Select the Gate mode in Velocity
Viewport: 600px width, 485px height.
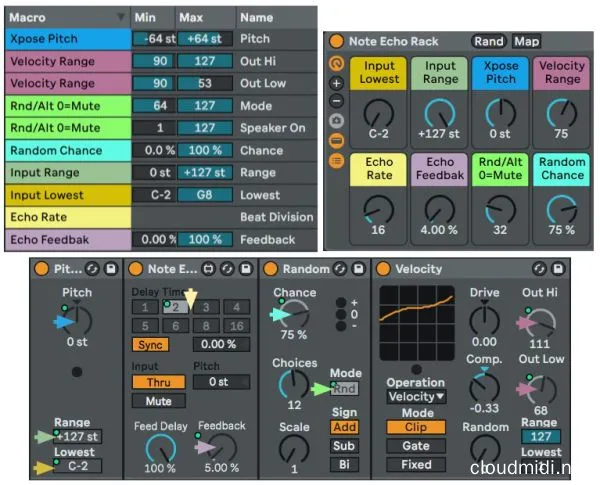416,446
